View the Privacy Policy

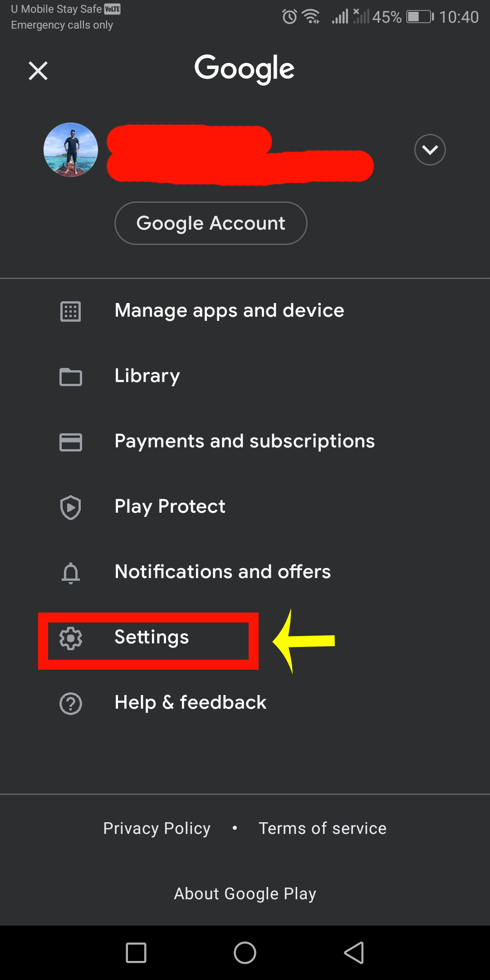pos(157,828)
